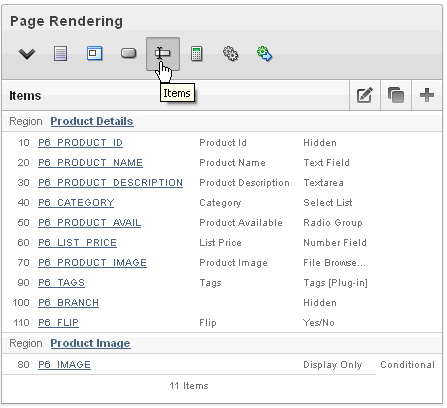Open item P6_PRODUCT_AVAIL
The image size is (447, 408).
click(89, 223)
